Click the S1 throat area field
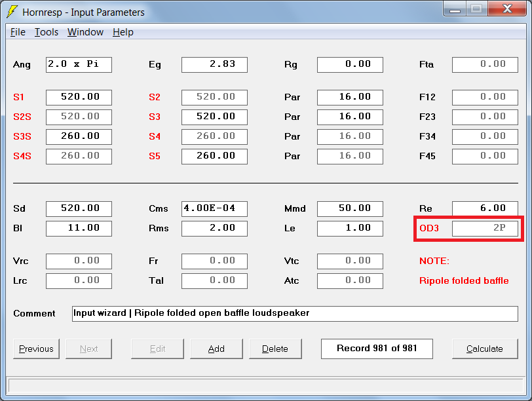The image size is (532, 401). click(x=79, y=98)
